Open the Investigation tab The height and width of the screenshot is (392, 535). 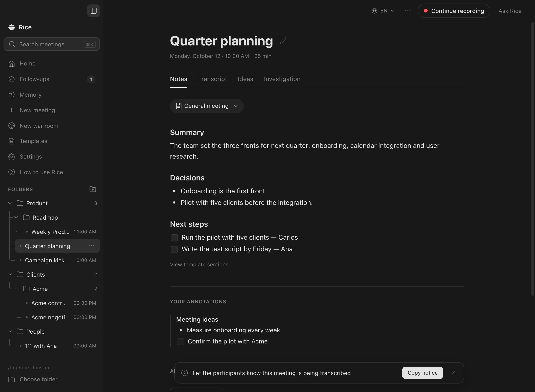click(282, 79)
